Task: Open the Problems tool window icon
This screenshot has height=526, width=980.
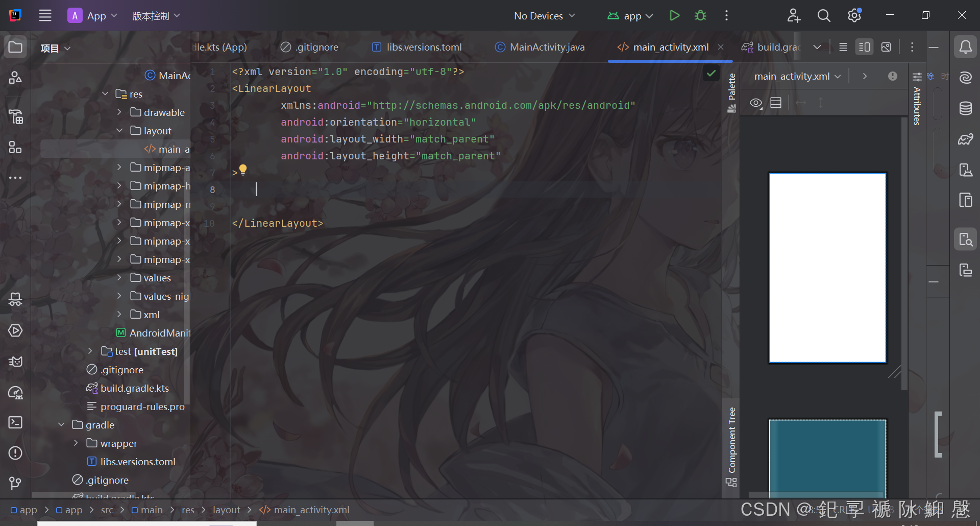Action: [15, 453]
